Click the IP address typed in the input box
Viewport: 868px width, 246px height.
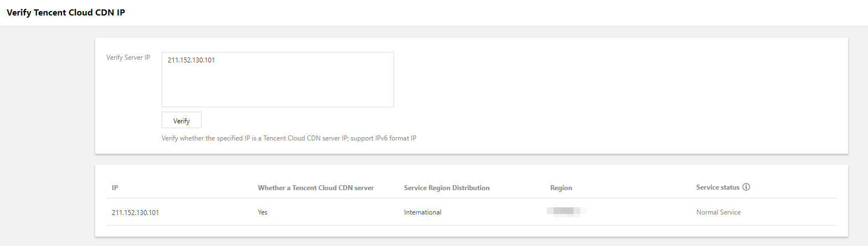tap(191, 60)
